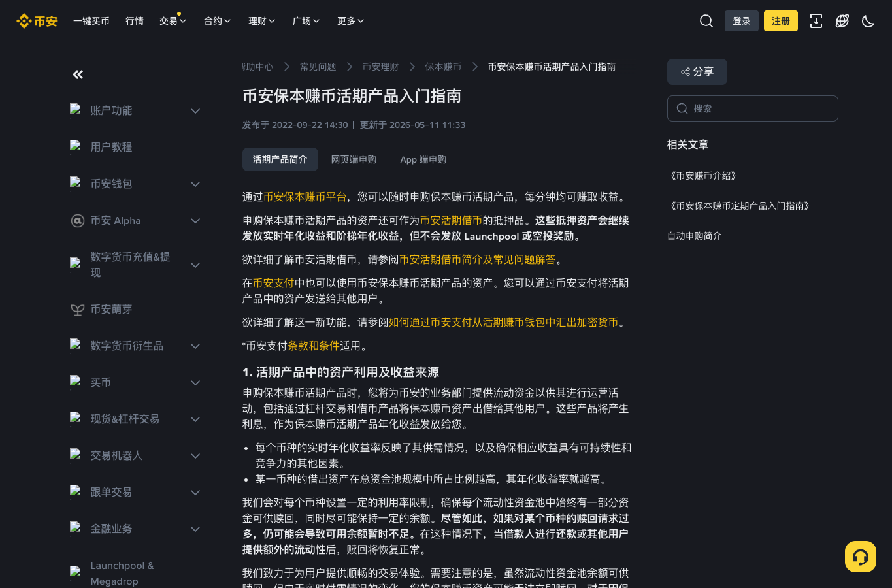Screen dimensions: 892x588
Task: Select the 活期产品简介 tab
Action: (x=280, y=159)
